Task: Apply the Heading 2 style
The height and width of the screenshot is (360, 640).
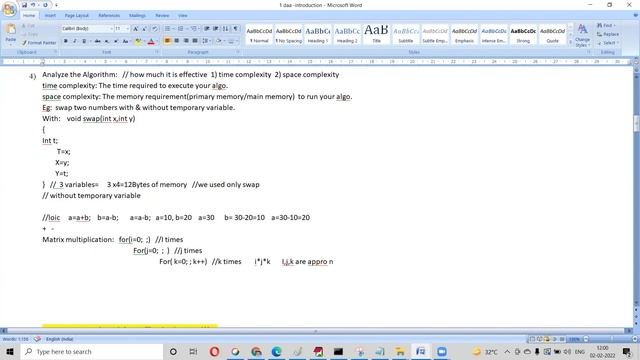Action: [347, 35]
